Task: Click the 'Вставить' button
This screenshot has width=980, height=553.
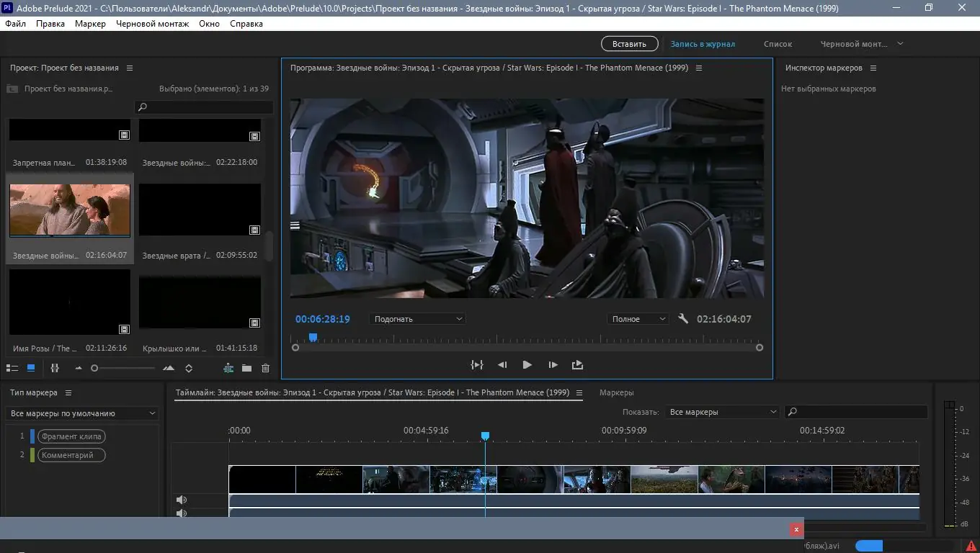Action: pyautogui.click(x=629, y=44)
